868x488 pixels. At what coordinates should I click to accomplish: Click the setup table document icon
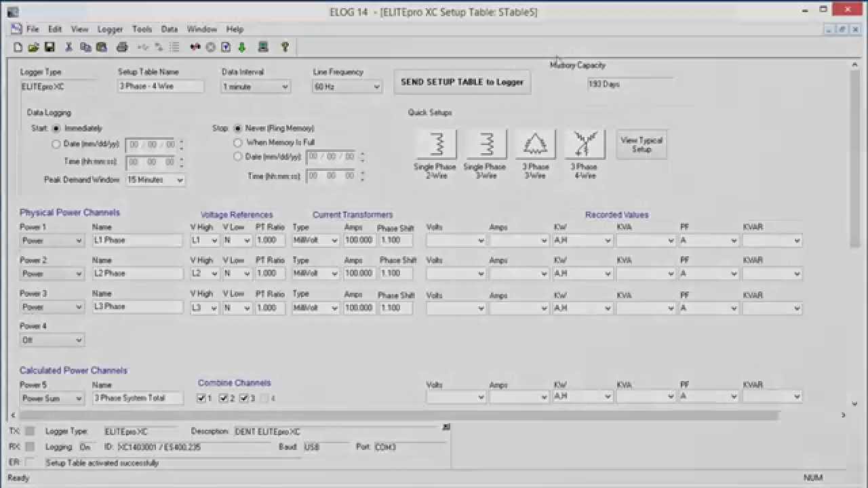pyautogui.click(x=226, y=47)
